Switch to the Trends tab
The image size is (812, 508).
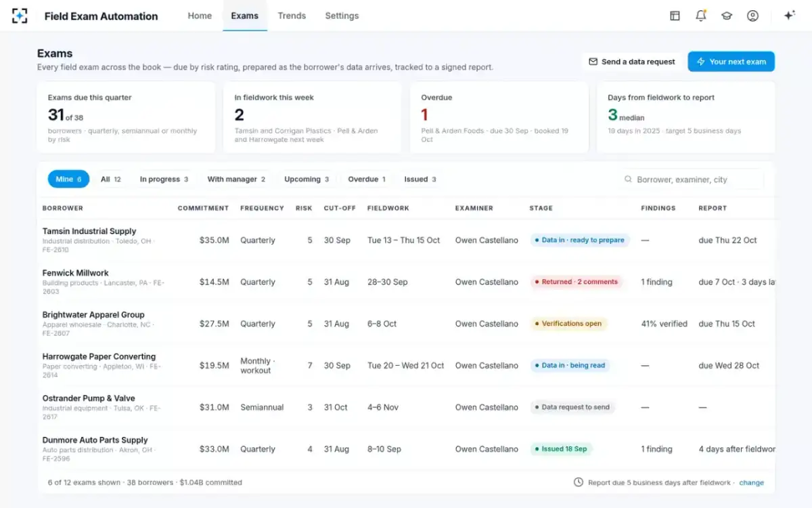(292, 16)
